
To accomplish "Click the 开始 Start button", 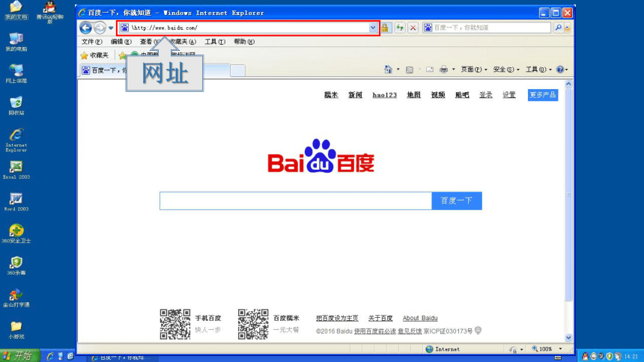I will (19, 355).
